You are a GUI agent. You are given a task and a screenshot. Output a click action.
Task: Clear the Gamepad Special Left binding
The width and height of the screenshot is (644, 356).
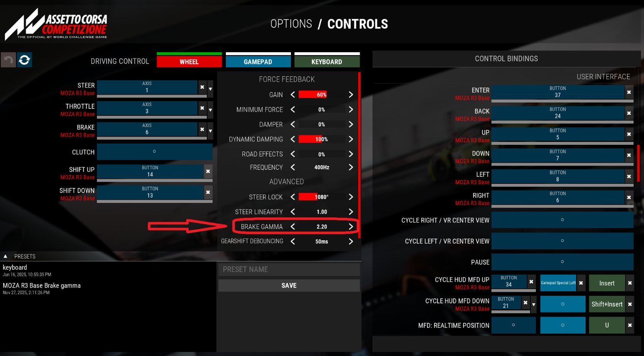[581, 283]
